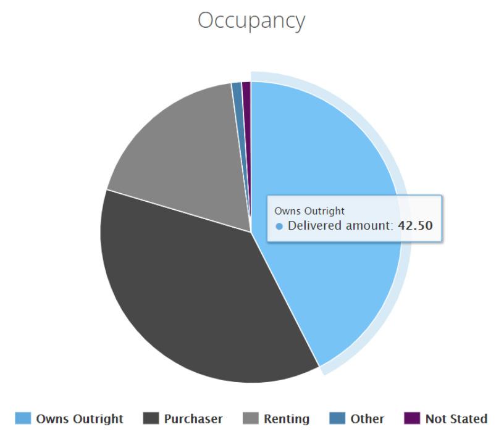
Task: Click the Delivered amount tooltip box
Action: coord(355,218)
